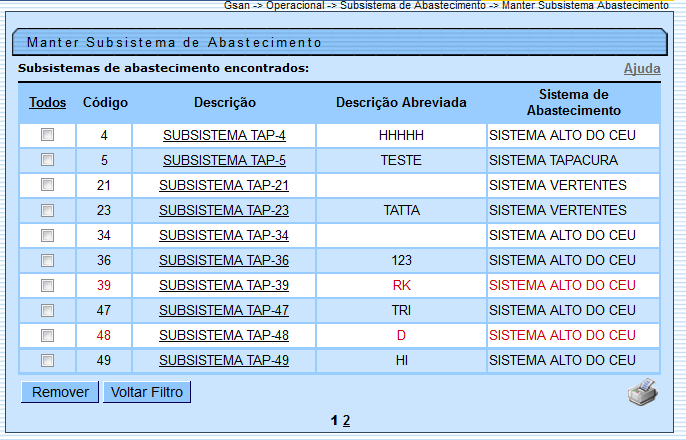Mark the checkbox for SUBSISTEMA TAP-49
Screen dimensions: 686x440
pos(47,360)
